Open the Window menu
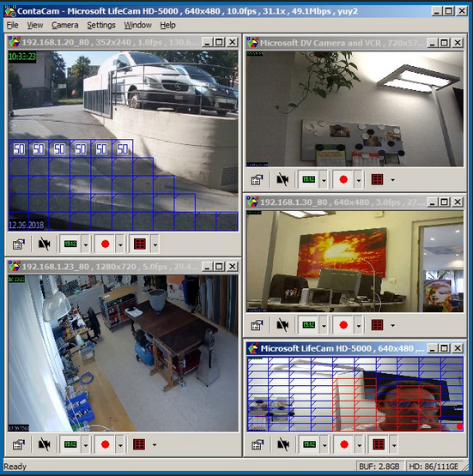The height and width of the screenshot is (476, 473). pos(137,25)
